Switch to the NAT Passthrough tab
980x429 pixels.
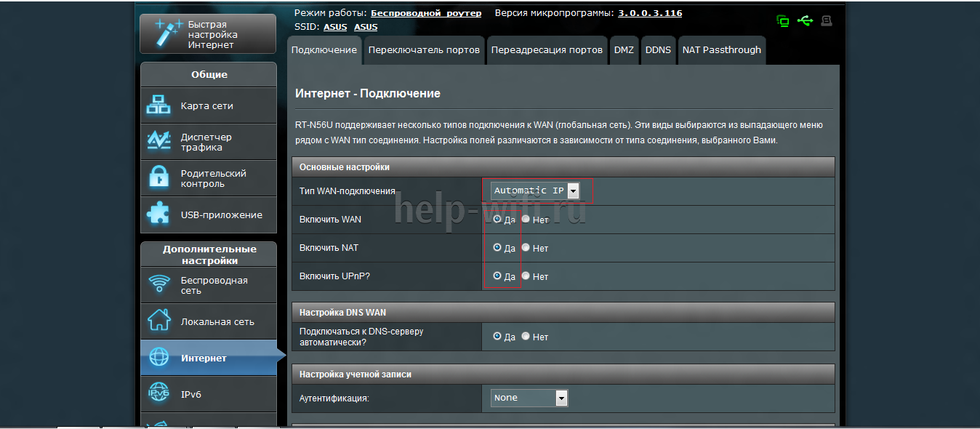click(721, 50)
